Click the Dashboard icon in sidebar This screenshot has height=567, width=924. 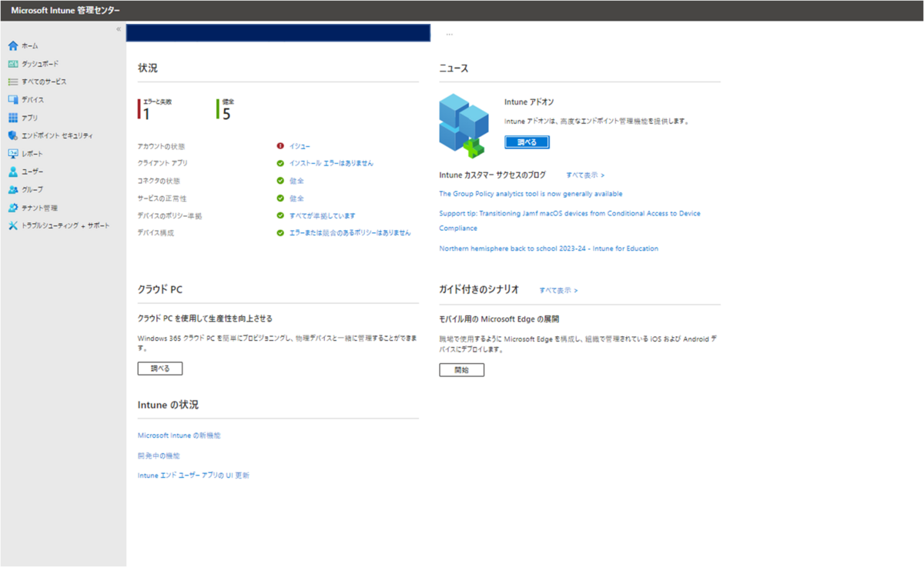(12, 64)
